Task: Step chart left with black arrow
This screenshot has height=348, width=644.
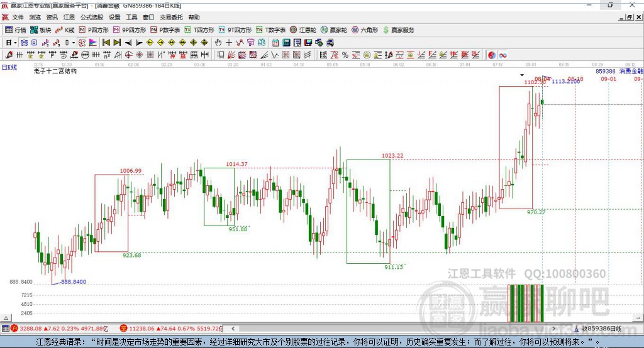Action: [128, 43]
